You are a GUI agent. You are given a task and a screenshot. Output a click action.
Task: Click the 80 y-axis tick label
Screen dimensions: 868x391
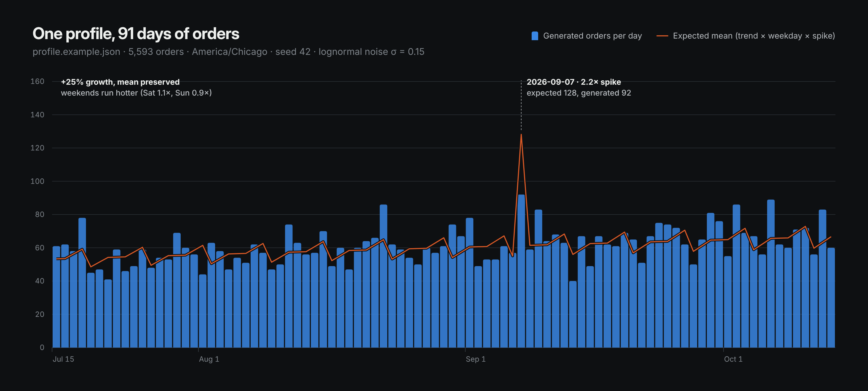[x=39, y=214]
